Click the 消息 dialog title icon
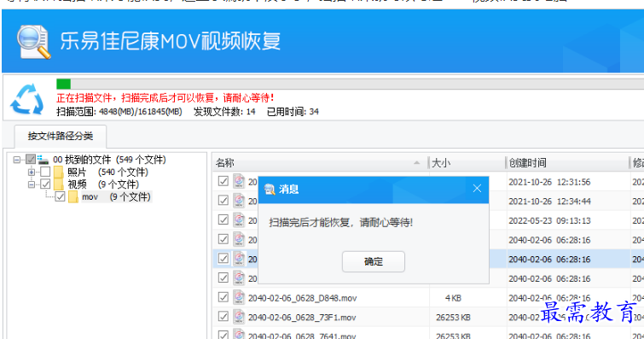Viewport: 644px width, 339px height. pyautogui.click(x=270, y=190)
